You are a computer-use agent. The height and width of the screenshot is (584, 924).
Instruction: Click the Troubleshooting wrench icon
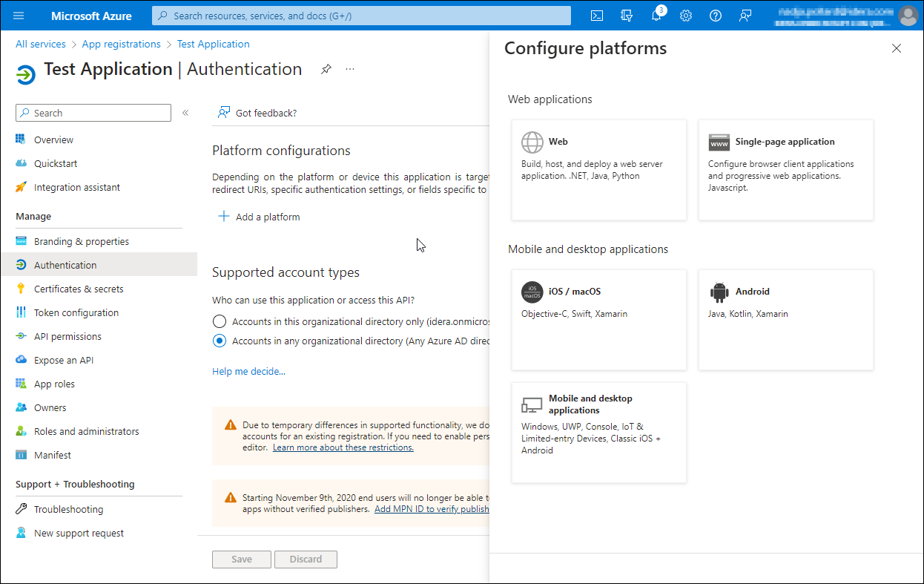(21, 509)
